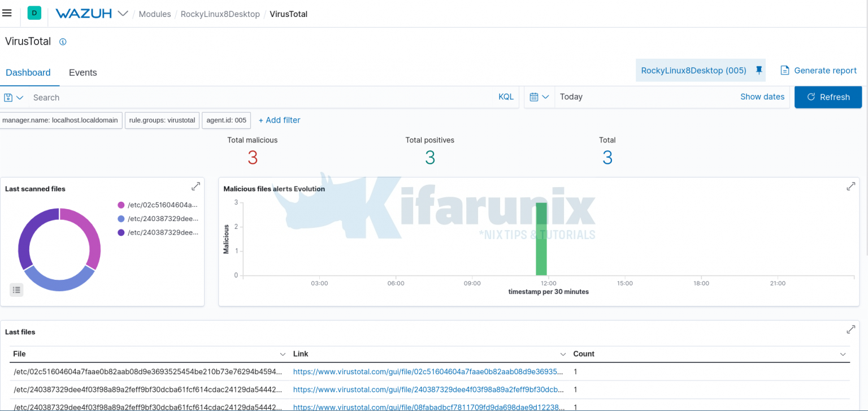868x411 pixels.
Task: Click the legend options icon in donut panel
Action: (x=16, y=289)
